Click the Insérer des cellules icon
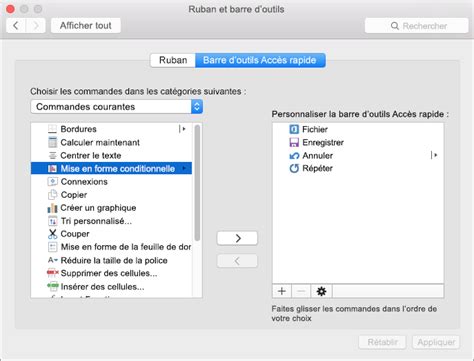This screenshot has width=474, height=361. click(x=53, y=286)
